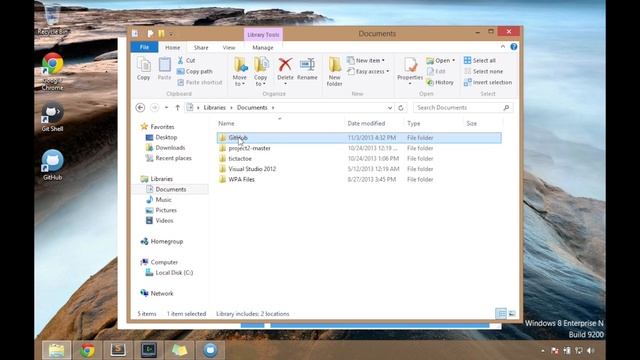Open recent locations dropdown arrow
This screenshot has height=360, width=640.
[167, 108]
